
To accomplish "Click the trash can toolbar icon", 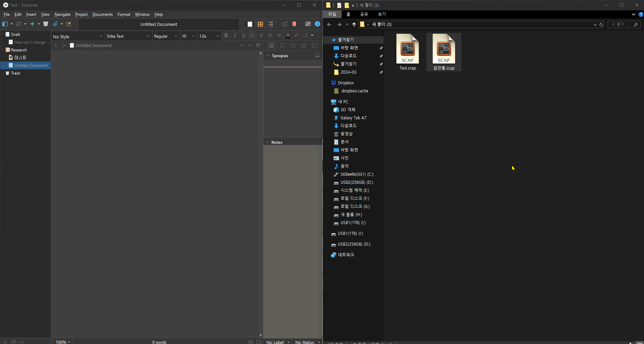I will pos(46,24).
